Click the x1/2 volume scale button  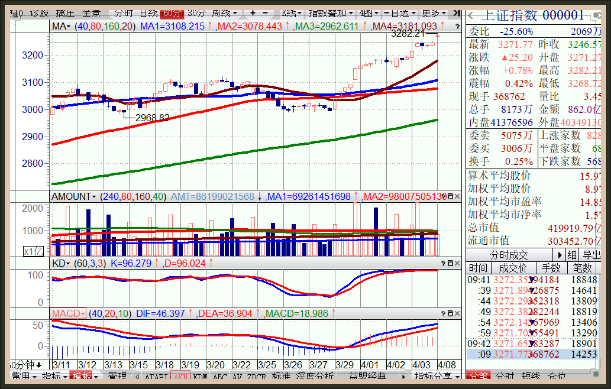[x=34, y=251]
